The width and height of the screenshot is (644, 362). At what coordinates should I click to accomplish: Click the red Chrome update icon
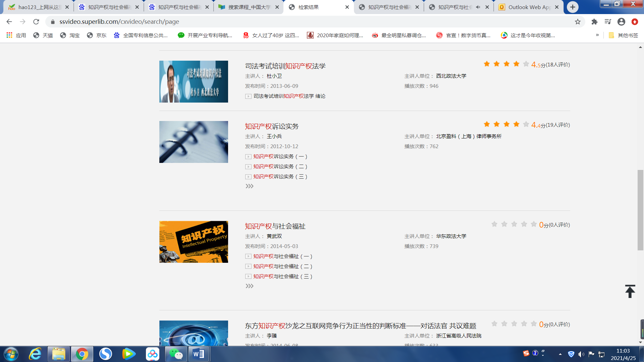point(635,22)
